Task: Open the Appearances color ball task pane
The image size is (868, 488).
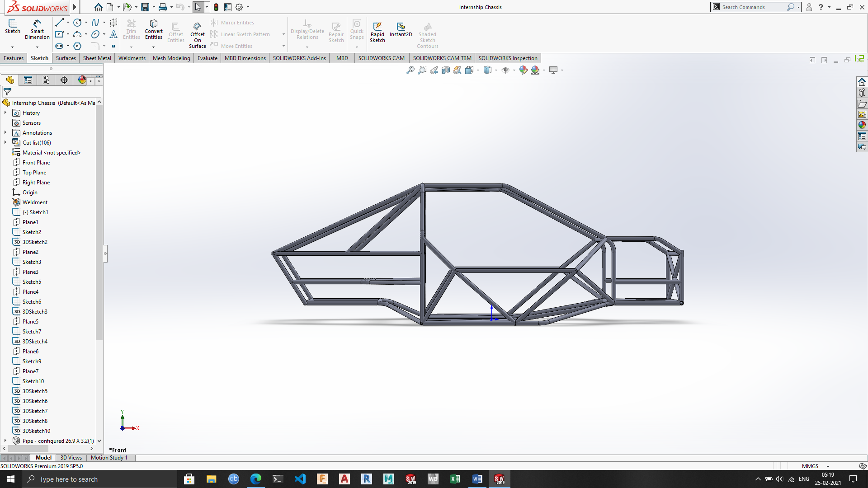Action: pos(862,125)
